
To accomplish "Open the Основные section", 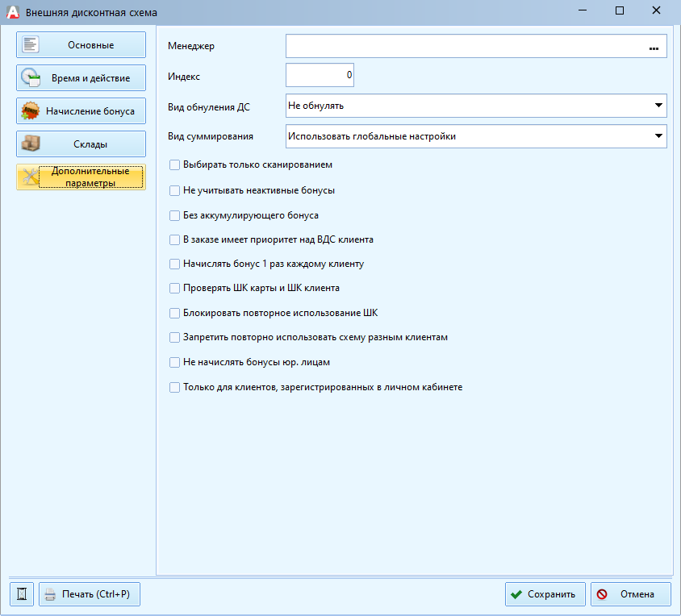I will click(x=81, y=44).
